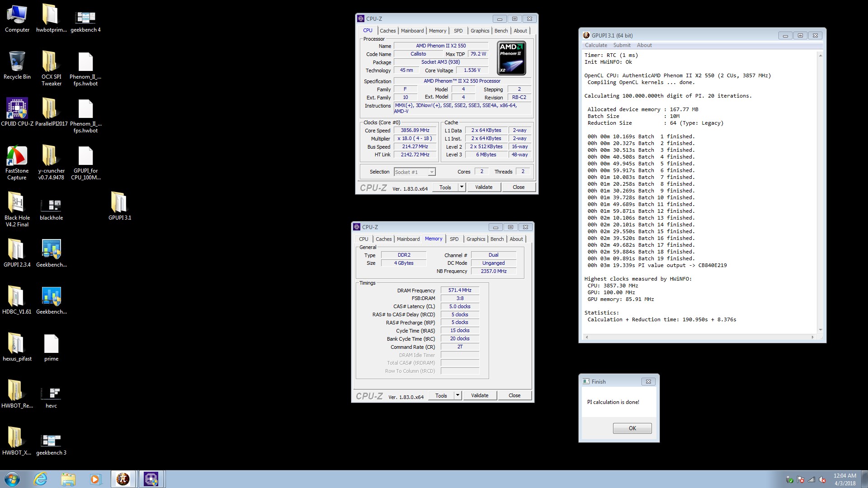
Task: Click GPUPI vertical scrollbar down arrow
Action: (820, 330)
